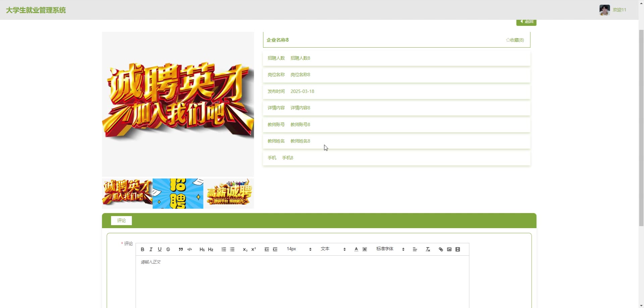644x308 pixels.
Task: Insert a blockquote in the comment
Action: click(181, 249)
